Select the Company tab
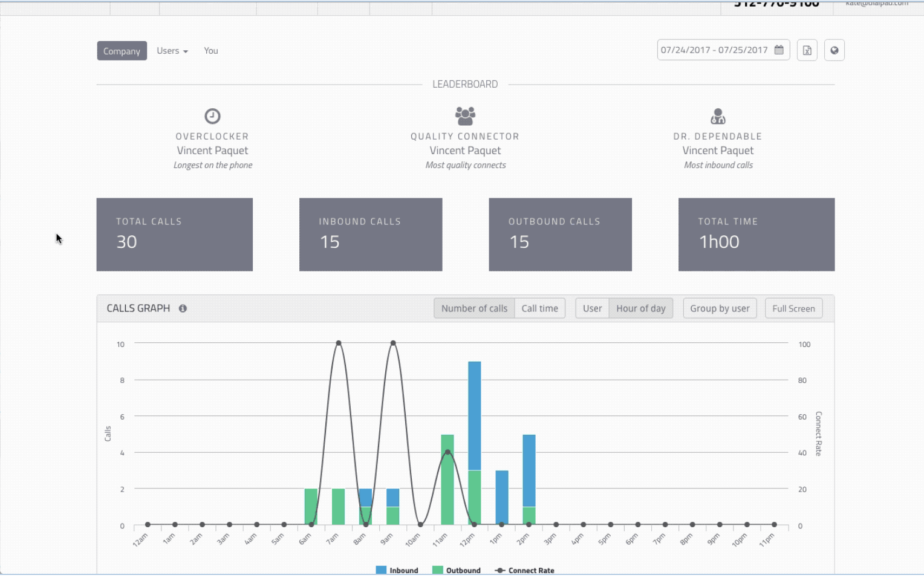This screenshot has height=578, width=924. 122,51
